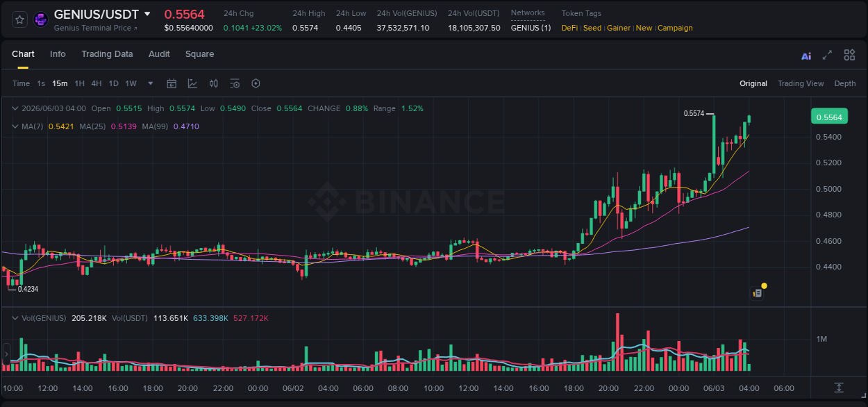868x407 pixels.
Task: Open the candlestick chart style icon
Action: click(x=214, y=83)
